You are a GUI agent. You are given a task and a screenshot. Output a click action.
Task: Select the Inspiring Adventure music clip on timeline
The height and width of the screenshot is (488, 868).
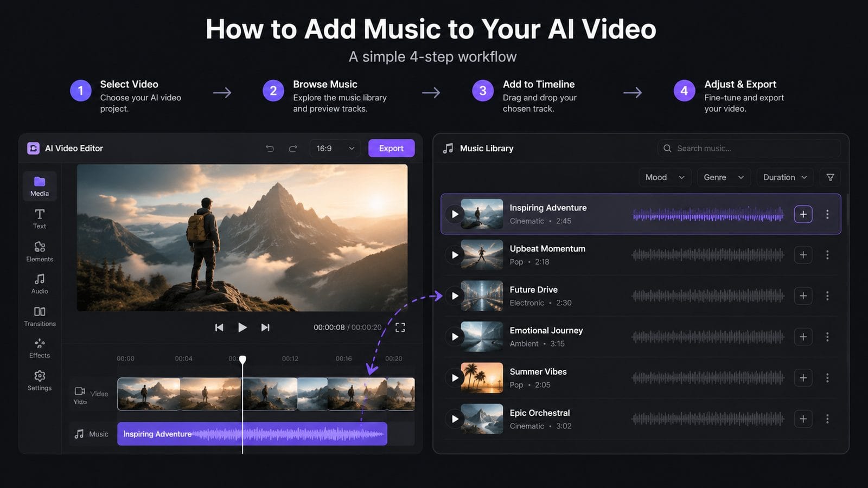pos(252,434)
